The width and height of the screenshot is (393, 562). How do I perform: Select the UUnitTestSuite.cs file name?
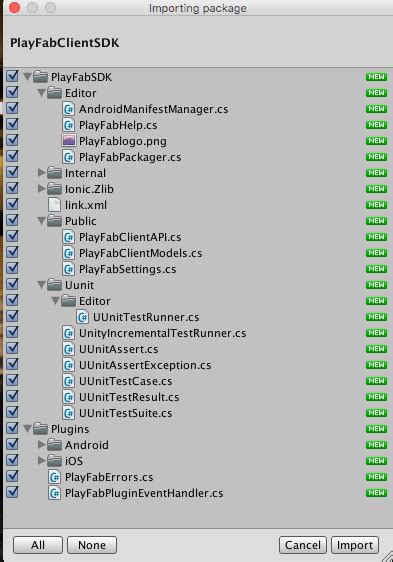[126, 413]
